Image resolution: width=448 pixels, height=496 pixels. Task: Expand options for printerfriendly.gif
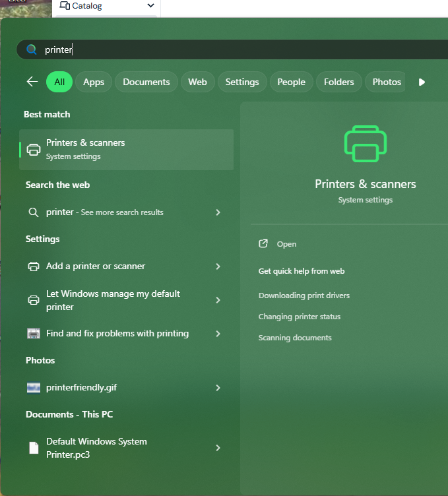click(x=218, y=388)
